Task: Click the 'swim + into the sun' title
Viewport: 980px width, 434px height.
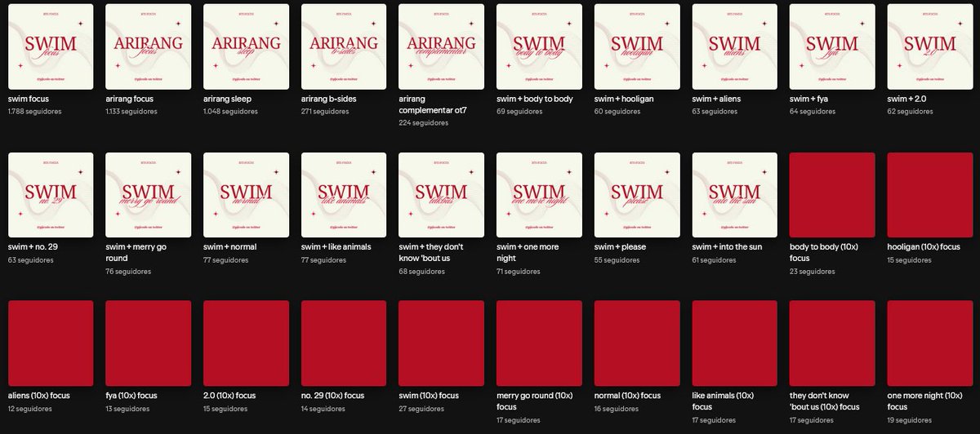Action: coord(727,246)
